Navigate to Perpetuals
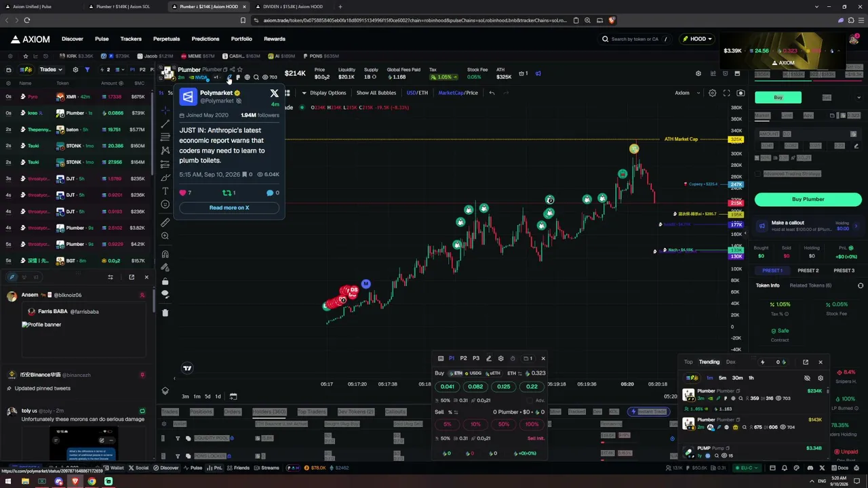This screenshot has width=868, height=488. pyautogui.click(x=166, y=39)
